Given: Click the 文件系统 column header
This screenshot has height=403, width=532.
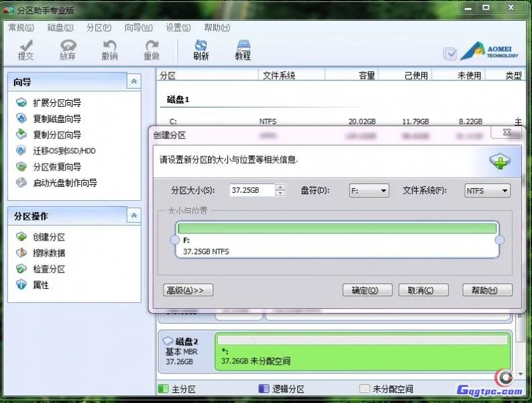Looking at the screenshot, I should point(292,75).
